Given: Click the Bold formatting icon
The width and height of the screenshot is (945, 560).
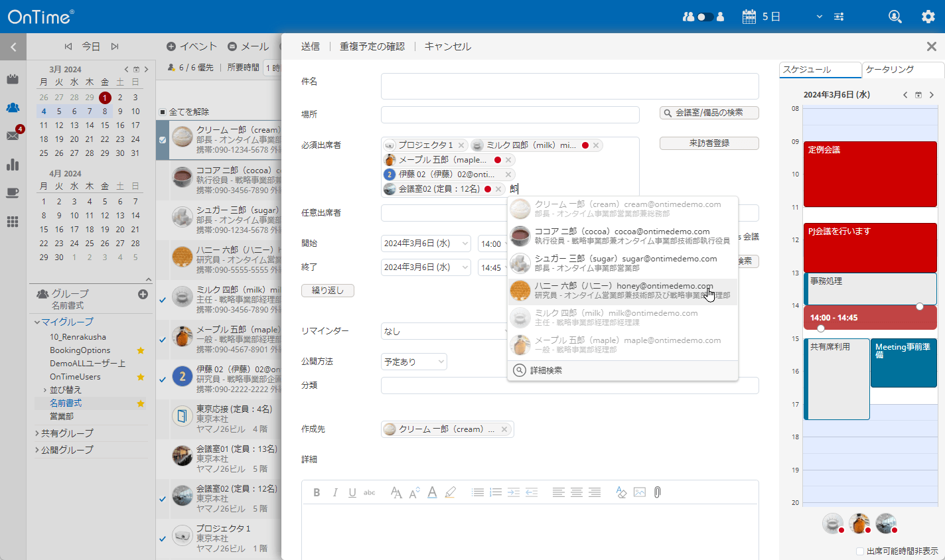Looking at the screenshot, I should [x=317, y=492].
